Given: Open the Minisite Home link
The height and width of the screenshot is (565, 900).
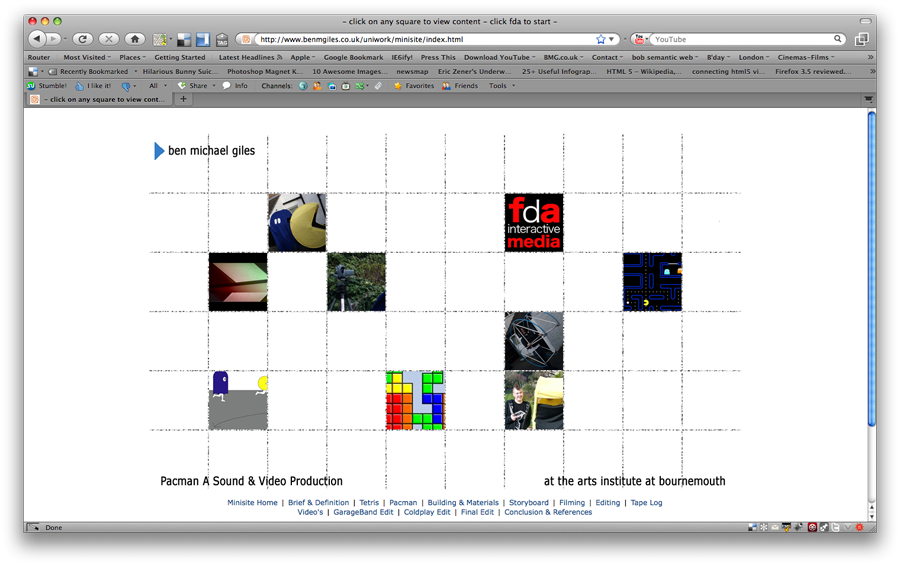Looking at the screenshot, I should click(253, 502).
